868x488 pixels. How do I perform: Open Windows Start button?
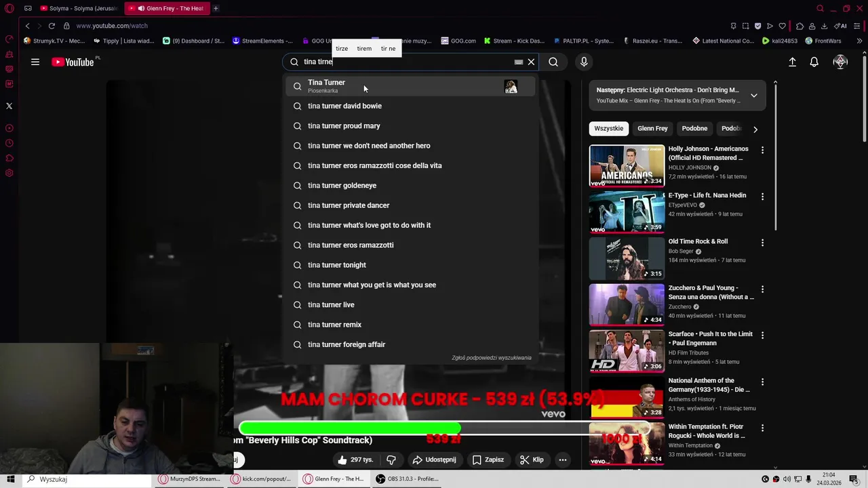11,479
